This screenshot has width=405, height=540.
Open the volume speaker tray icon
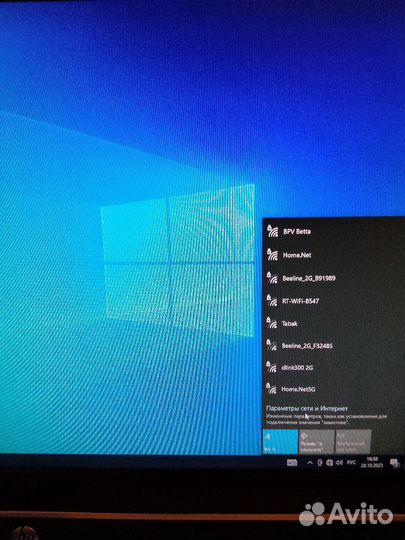pyautogui.click(x=339, y=463)
